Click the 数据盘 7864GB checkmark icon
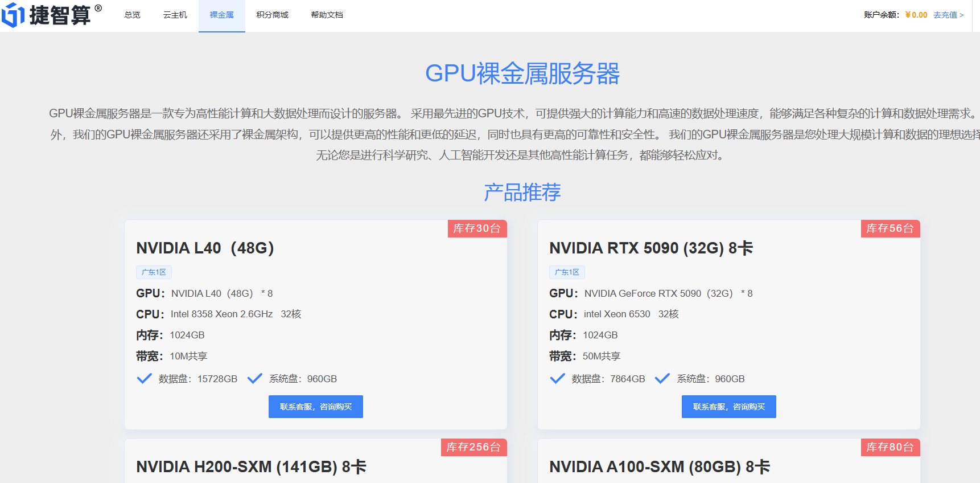 [x=558, y=379]
